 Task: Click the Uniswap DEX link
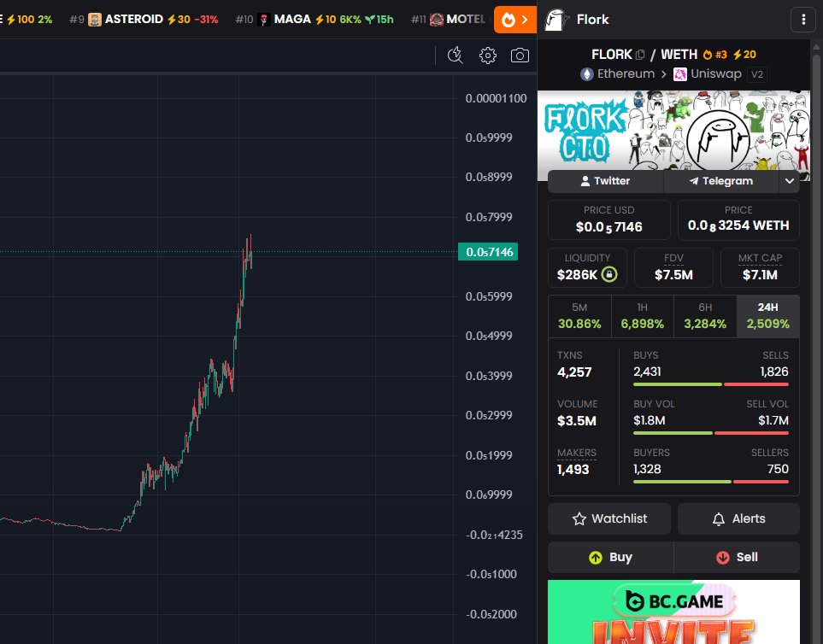click(707, 74)
